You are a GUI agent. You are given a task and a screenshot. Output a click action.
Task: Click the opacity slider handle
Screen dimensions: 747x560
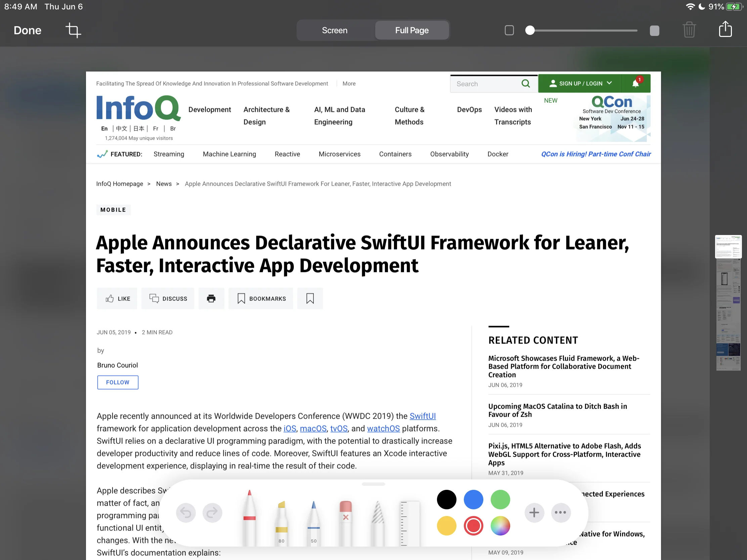tap(530, 30)
